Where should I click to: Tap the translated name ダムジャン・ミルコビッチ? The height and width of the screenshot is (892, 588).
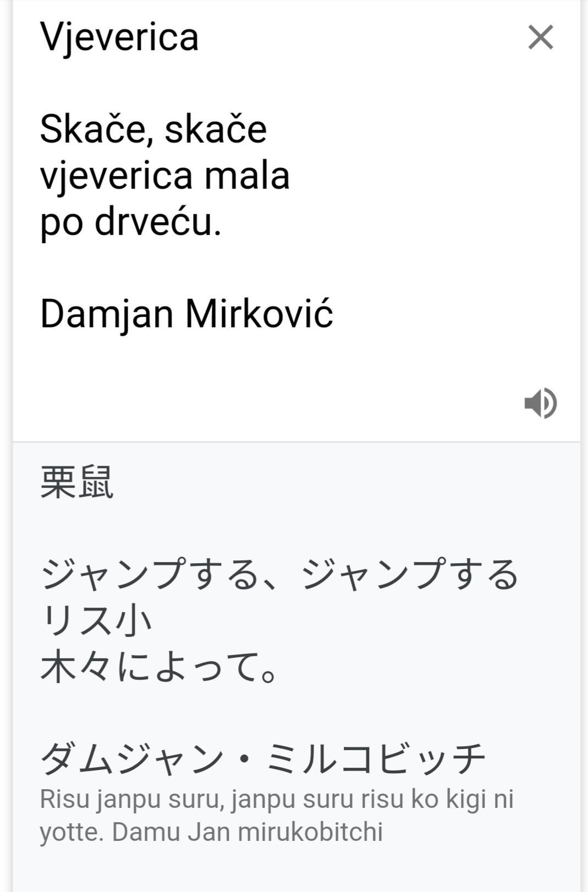263,758
